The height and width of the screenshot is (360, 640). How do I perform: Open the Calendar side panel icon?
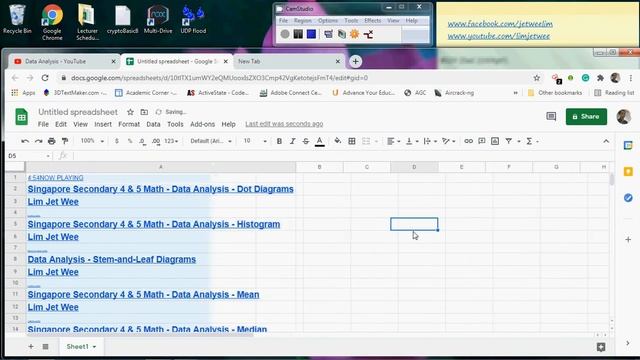[628, 145]
